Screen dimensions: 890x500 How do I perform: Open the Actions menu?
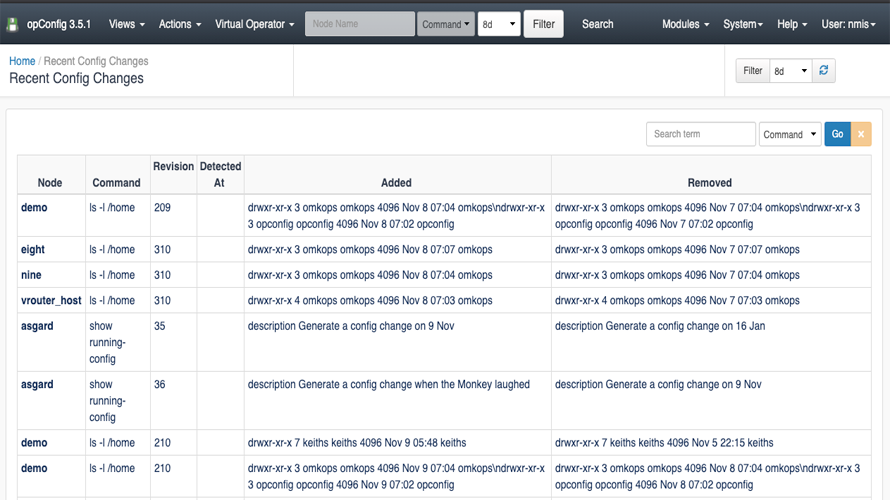coord(180,24)
